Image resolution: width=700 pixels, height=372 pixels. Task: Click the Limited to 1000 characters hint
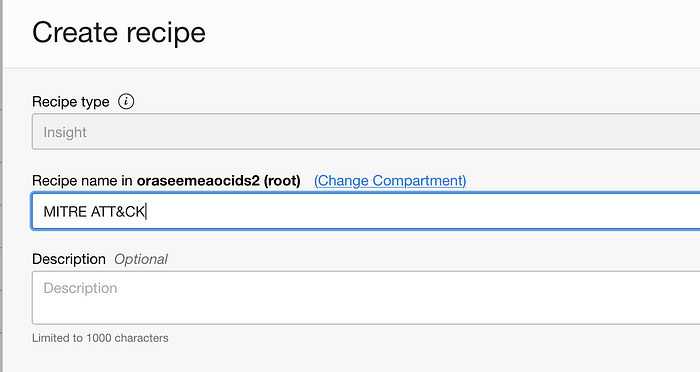(x=100, y=338)
